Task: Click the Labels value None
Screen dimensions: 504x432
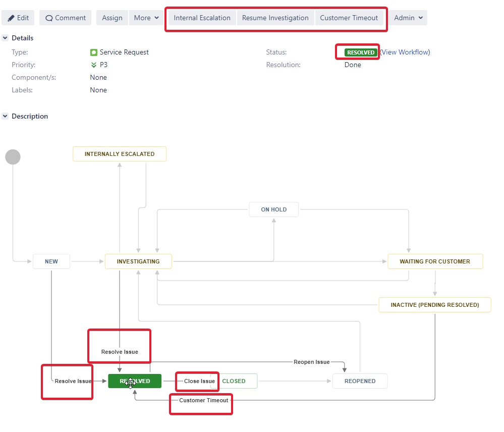Action: coord(98,90)
